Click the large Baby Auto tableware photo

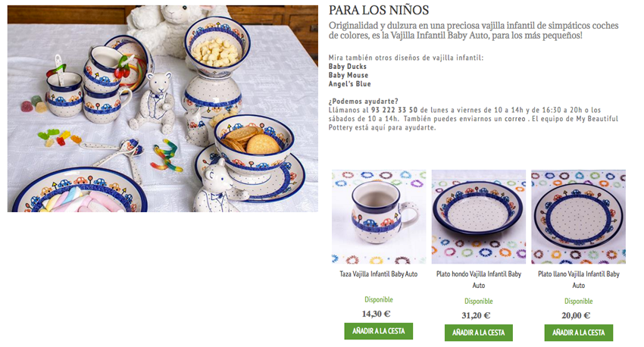(163, 109)
